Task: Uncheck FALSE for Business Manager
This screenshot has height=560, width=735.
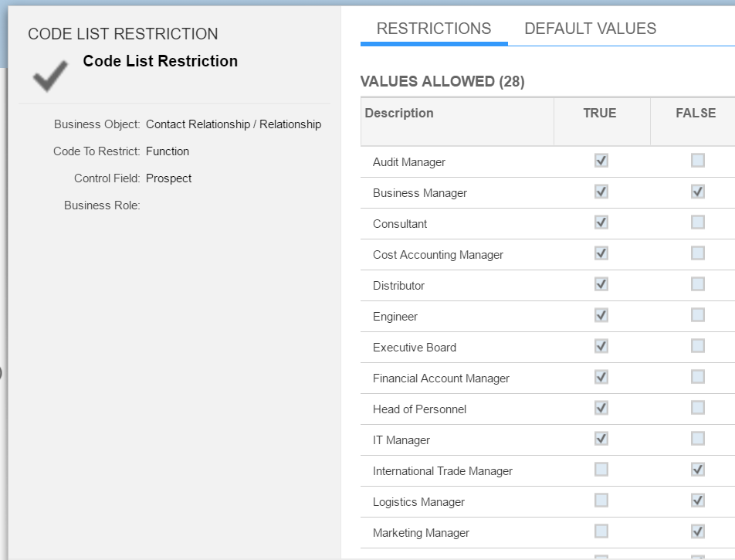Action: point(697,192)
